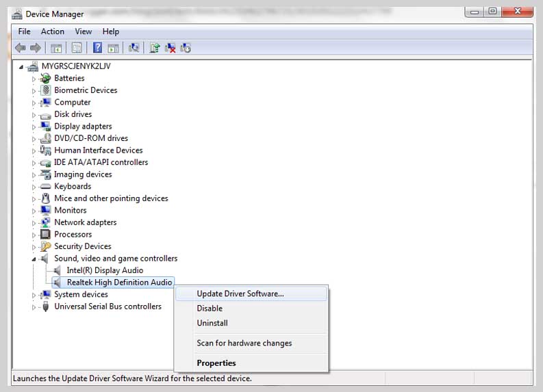Select the Processors label
Image resolution: width=543 pixels, height=392 pixels.
pyautogui.click(x=73, y=234)
